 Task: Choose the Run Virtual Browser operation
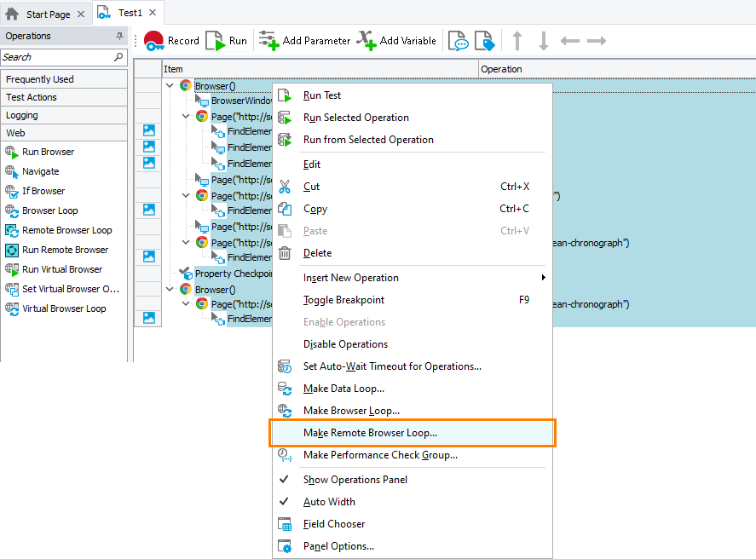tap(61, 269)
